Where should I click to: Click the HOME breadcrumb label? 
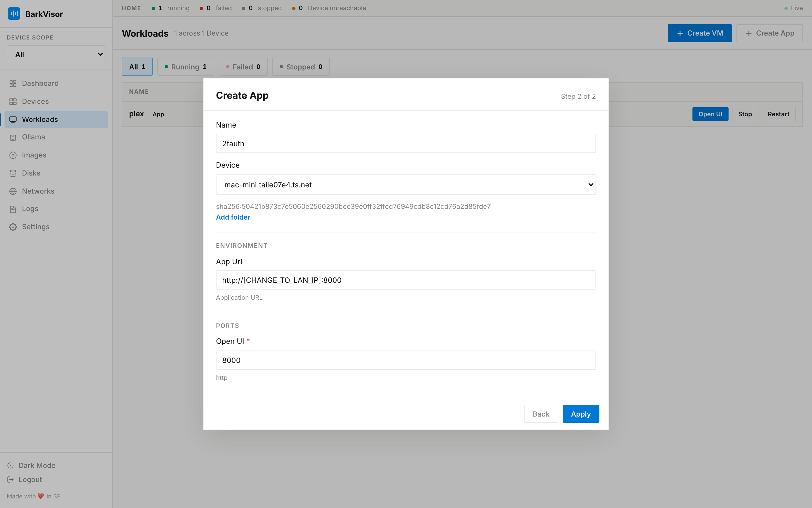(131, 8)
